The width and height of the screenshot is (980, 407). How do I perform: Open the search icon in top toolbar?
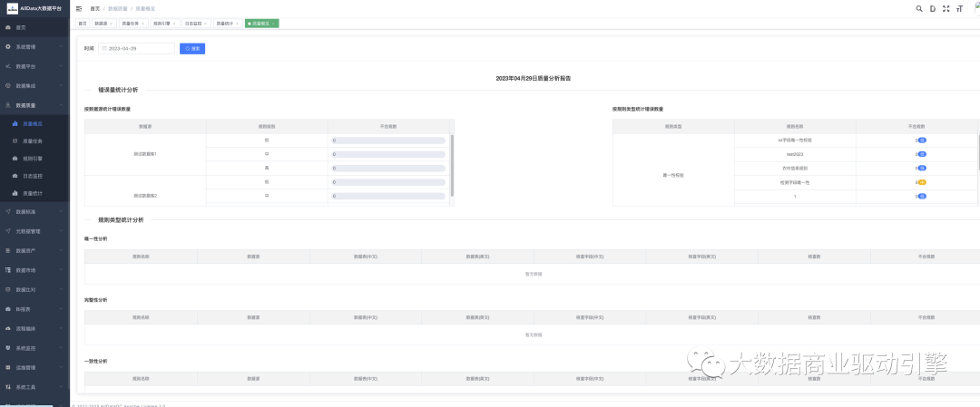click(919, 8)
